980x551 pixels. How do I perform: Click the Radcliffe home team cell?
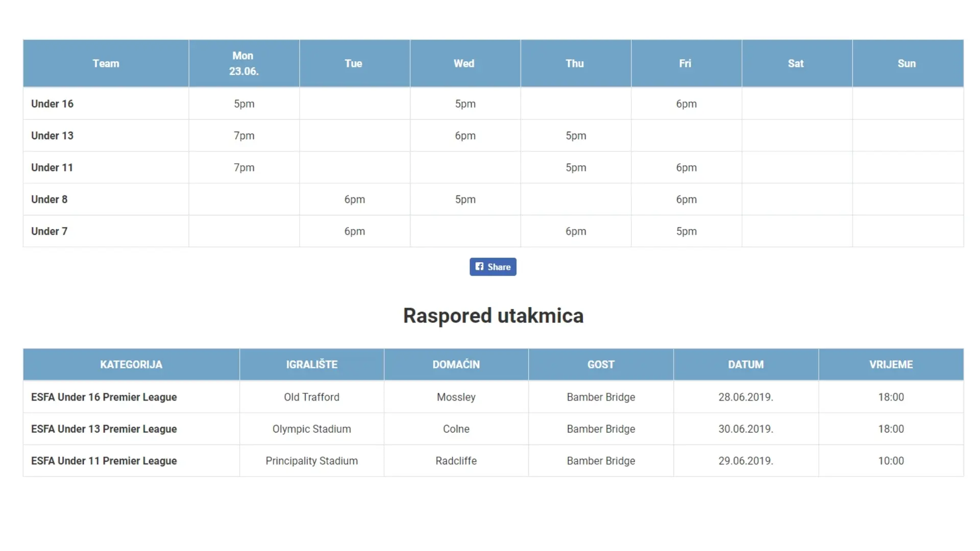(456, 461)
